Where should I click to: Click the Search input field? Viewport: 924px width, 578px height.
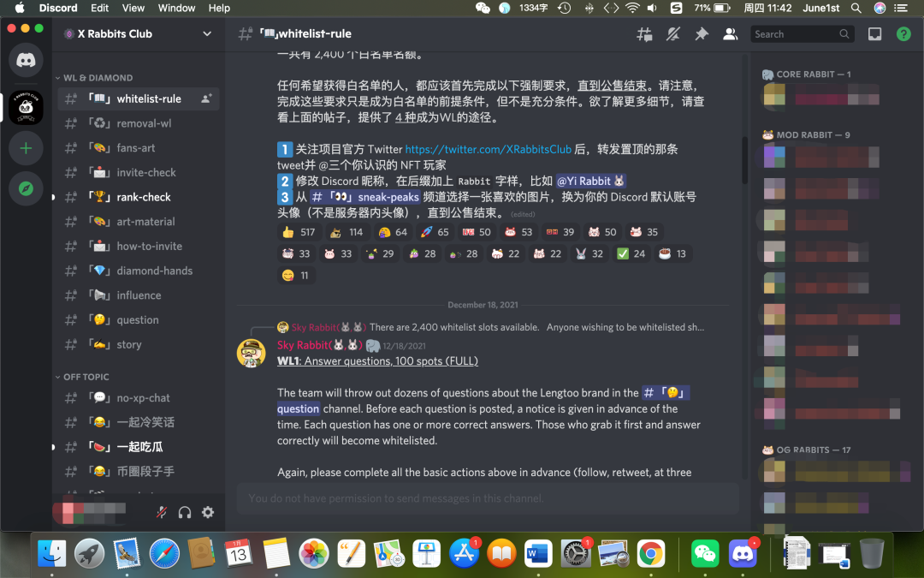coord(802,34)
